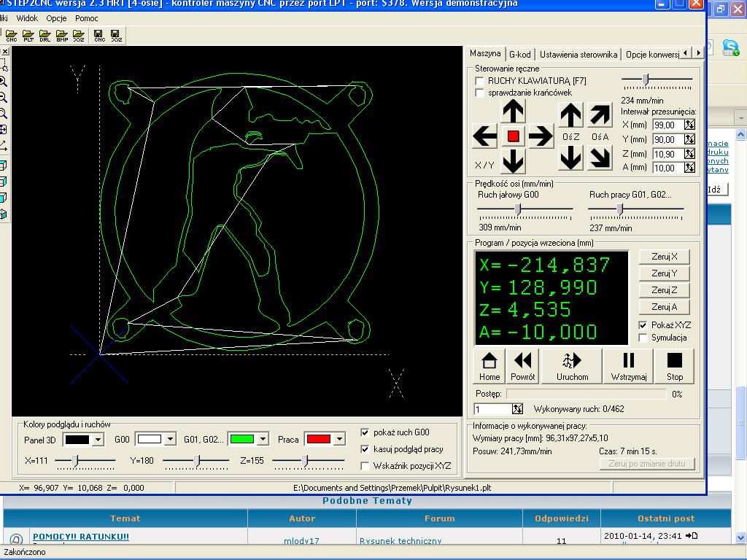Jog the Y axis up with arrow

click(513, 112)
